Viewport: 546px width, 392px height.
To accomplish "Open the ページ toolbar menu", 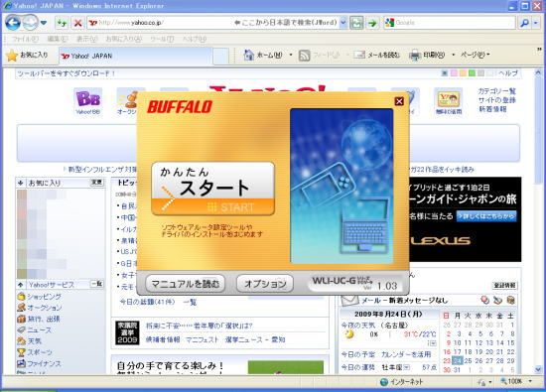I will [x=475, y=55].
